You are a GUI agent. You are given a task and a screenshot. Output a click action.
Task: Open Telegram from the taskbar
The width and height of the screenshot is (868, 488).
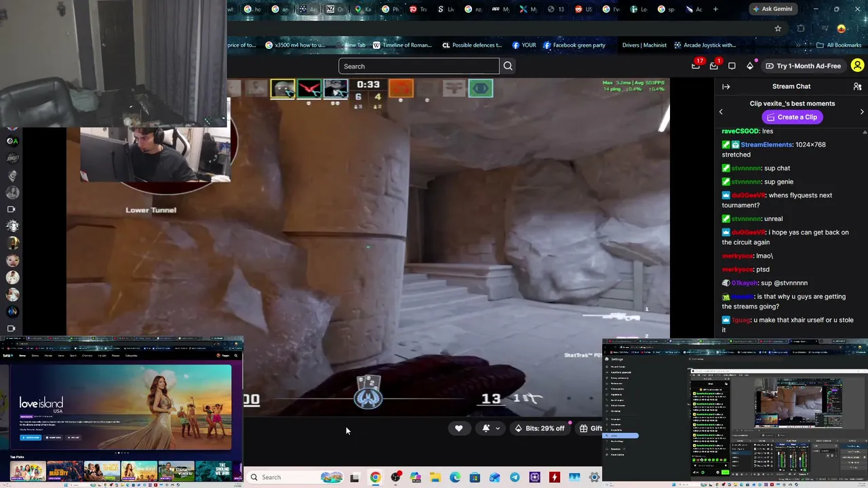click(x=515, y=477)
